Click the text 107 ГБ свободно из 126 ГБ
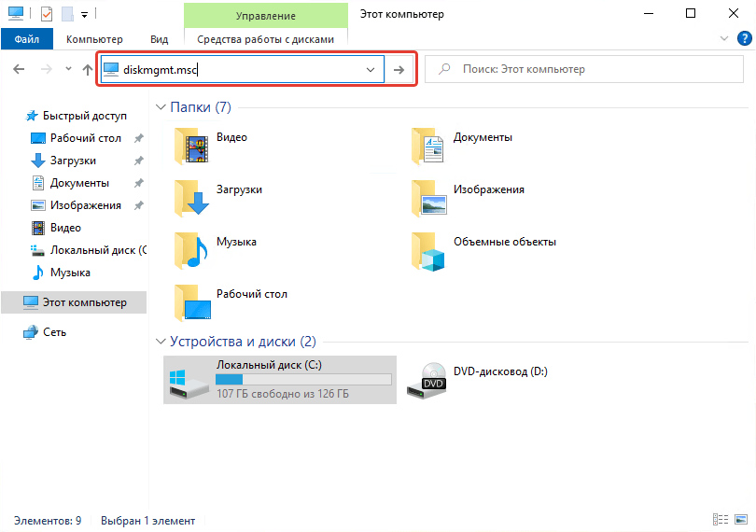Screen dimensions: 756x532 (283, 394)
